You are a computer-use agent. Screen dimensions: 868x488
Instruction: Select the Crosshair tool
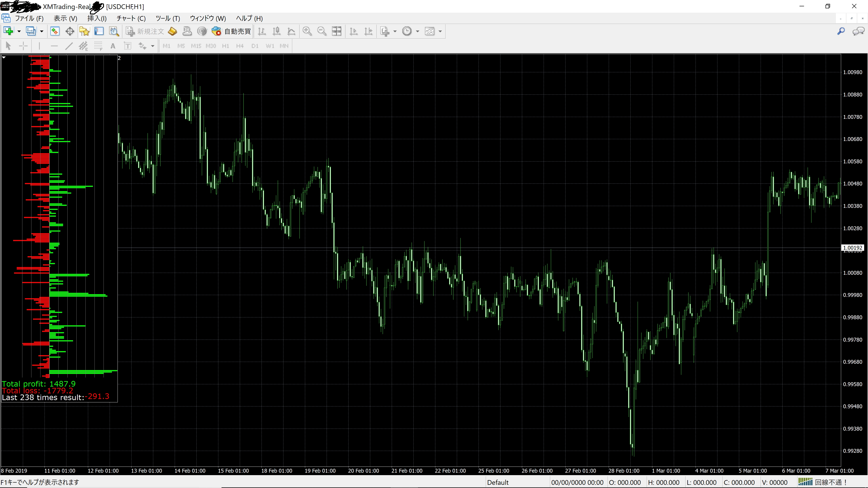23,46
